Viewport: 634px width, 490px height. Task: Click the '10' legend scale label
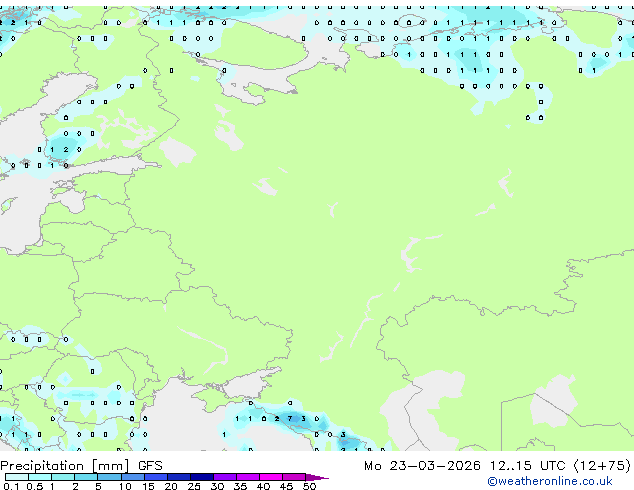tap(125, 486)
